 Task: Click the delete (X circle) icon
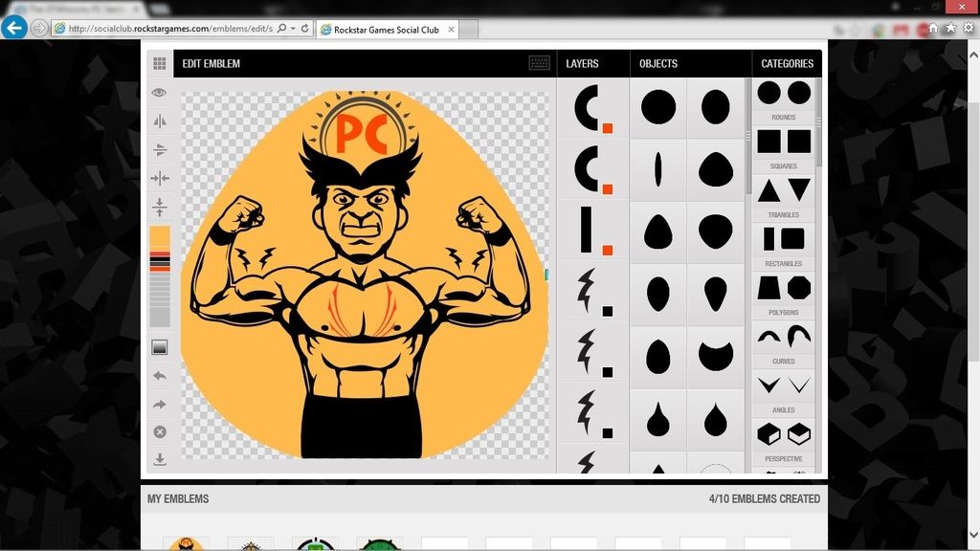(160, 432)
